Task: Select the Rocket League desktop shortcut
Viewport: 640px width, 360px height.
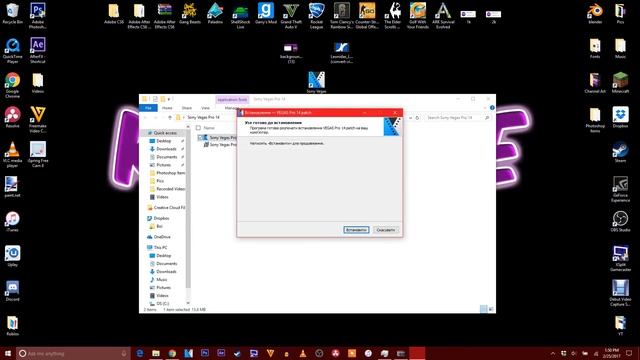Action: [x=316, y=16]
